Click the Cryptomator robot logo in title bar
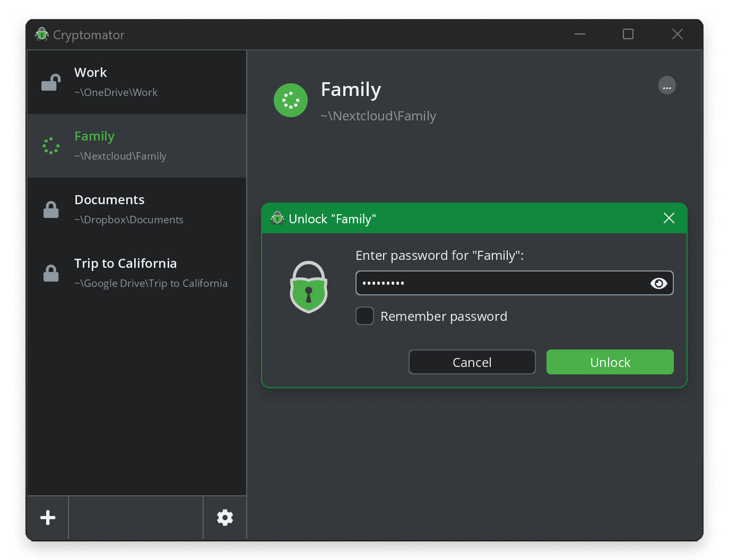This screenshot has width=729, height=560. (42, 34)
